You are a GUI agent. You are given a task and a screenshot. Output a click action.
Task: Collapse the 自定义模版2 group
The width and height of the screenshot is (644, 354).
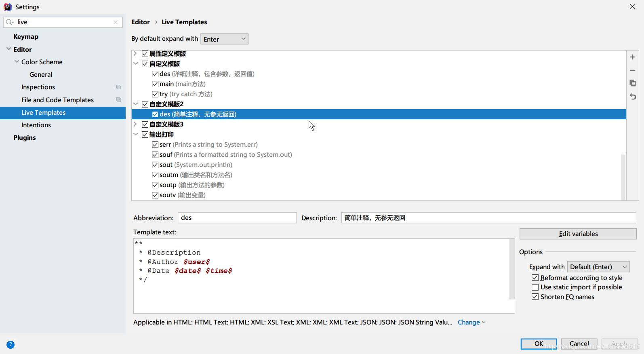(x=135, y=104)
